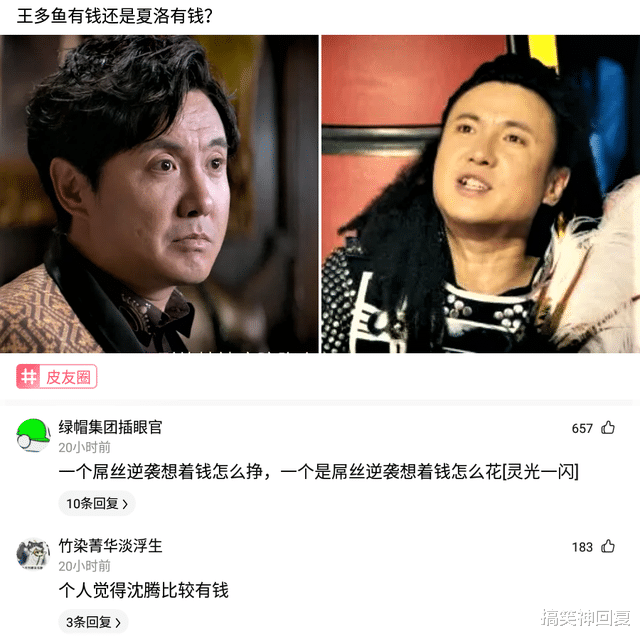This screenshot has height=639, width=640.
Task: Expand the 10条回复 replies
Action: [x=97, y=504]
